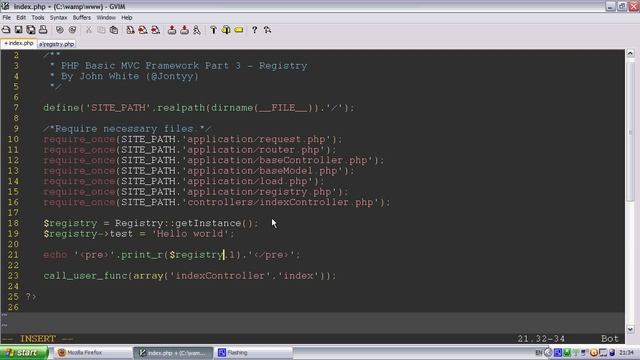This screenshot has height=360, width=640.
Task: Click 'application/baseController.php' on line 12
Action: [x=277, y=160]
